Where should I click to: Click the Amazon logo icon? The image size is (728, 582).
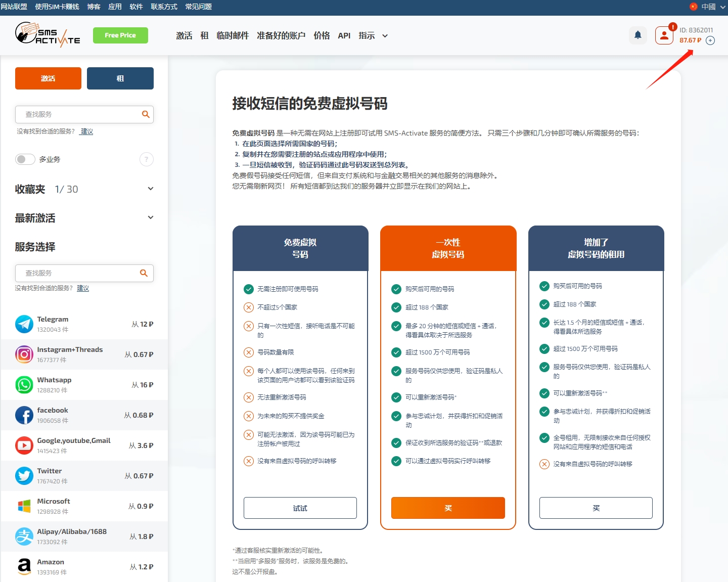24,567
